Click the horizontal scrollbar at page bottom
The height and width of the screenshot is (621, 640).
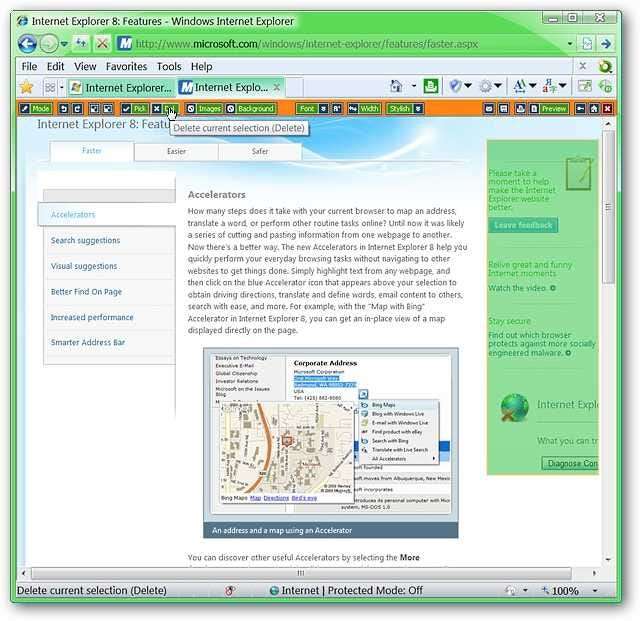pos(301,573)
